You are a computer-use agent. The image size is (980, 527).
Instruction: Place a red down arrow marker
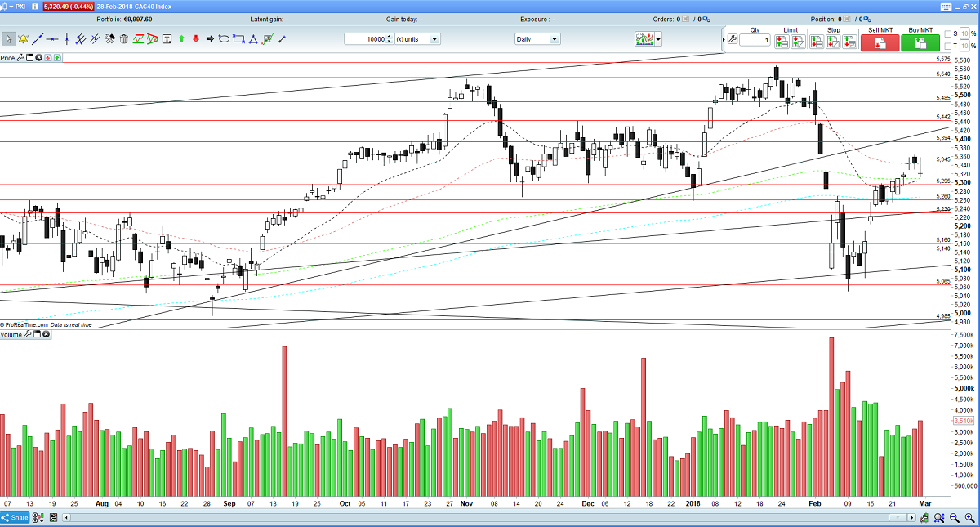[x=196, y=39]
